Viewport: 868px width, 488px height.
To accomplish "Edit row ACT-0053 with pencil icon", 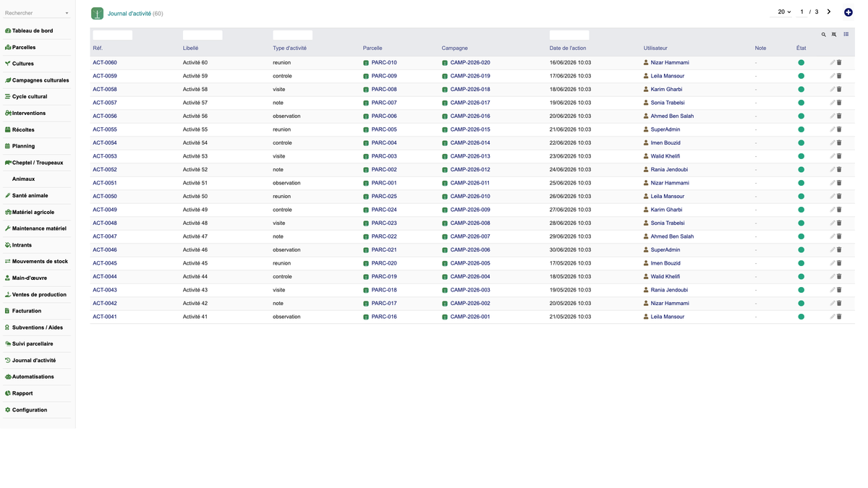I will point(833,156).
